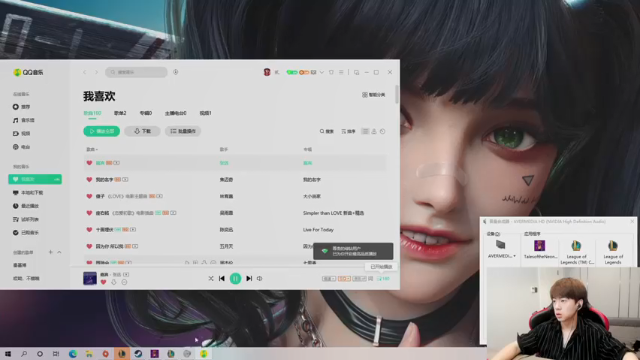The width and height of the screenshot is (640, 360).
Task: Open the 视频 video section in sidebar
Action: [21, 133]
